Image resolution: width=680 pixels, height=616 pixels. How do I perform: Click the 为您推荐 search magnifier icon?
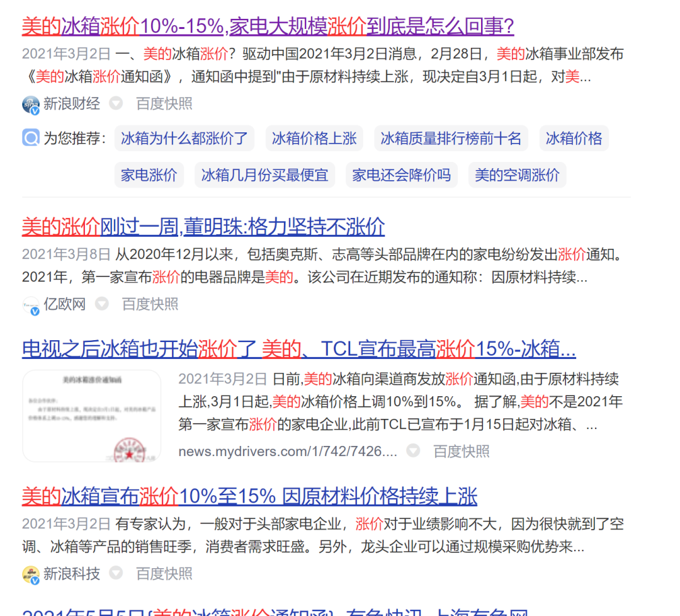(31, 138)
